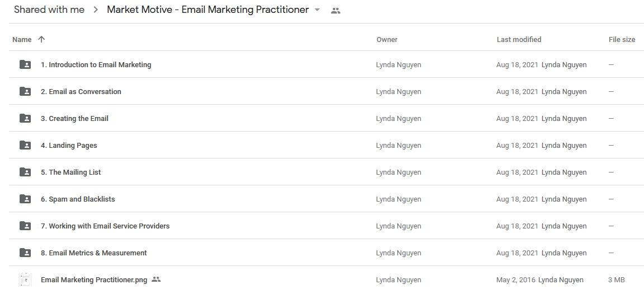Screen dimensions: 644x289
Task: Open the Working with Email Service Providers folder
Action: (105, 226)
